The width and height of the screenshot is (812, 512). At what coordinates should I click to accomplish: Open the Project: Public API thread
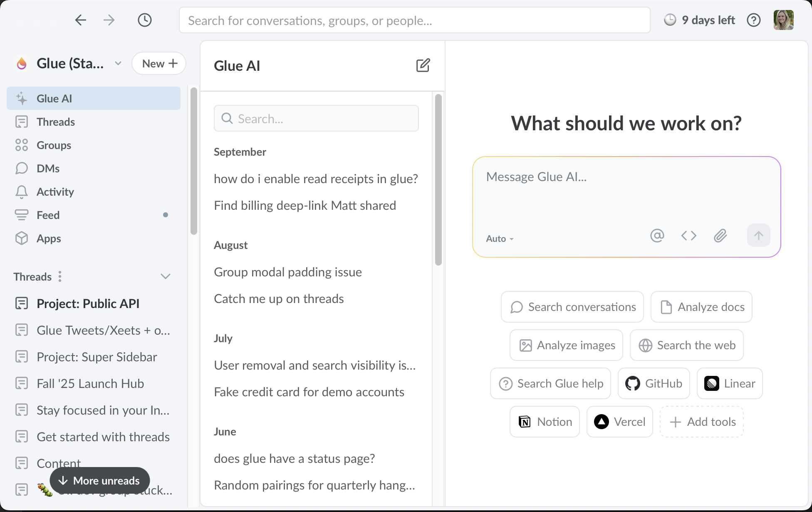(88, 303)
